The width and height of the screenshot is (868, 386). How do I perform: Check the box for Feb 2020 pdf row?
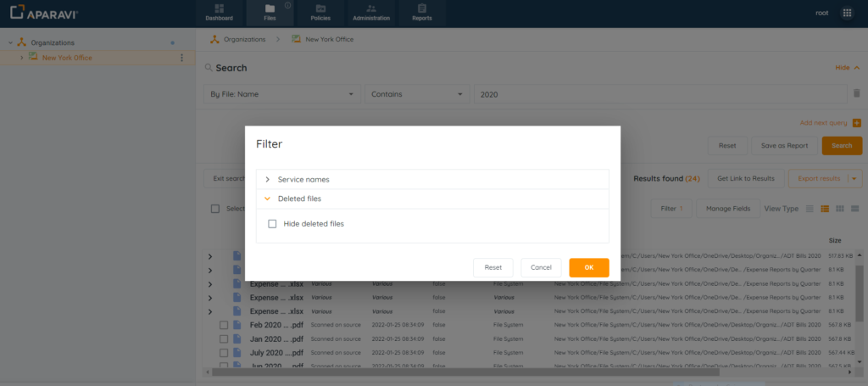pyautogui.click(x=224, y=325)
